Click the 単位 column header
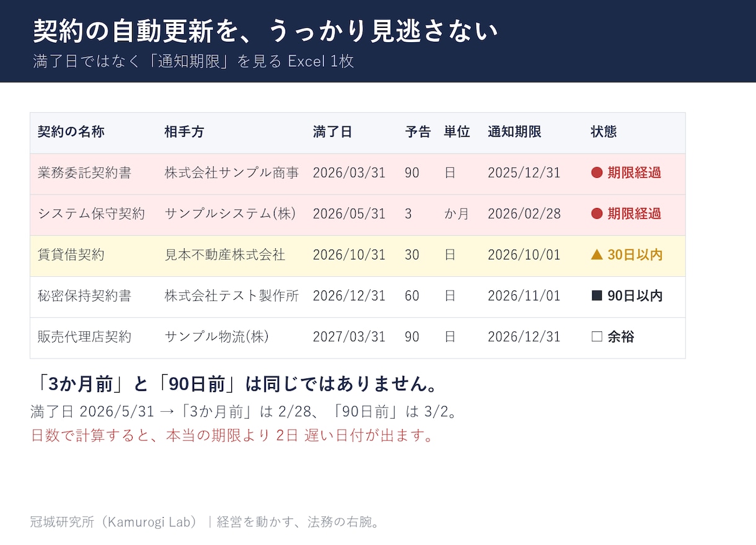The width and height of the screenshot is (756, 545). click(x=457, y=132)
